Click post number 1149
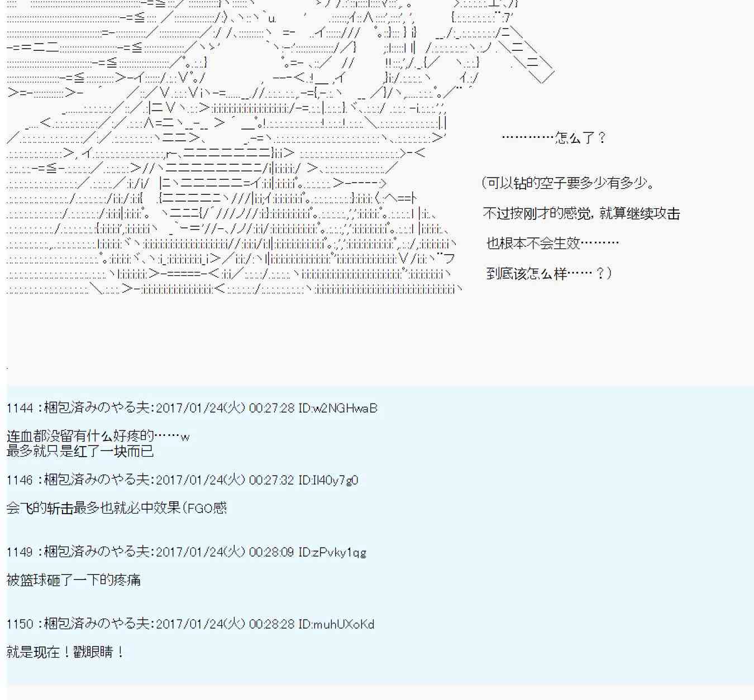This screenshot has width=754, height=700. pos(20,552)
